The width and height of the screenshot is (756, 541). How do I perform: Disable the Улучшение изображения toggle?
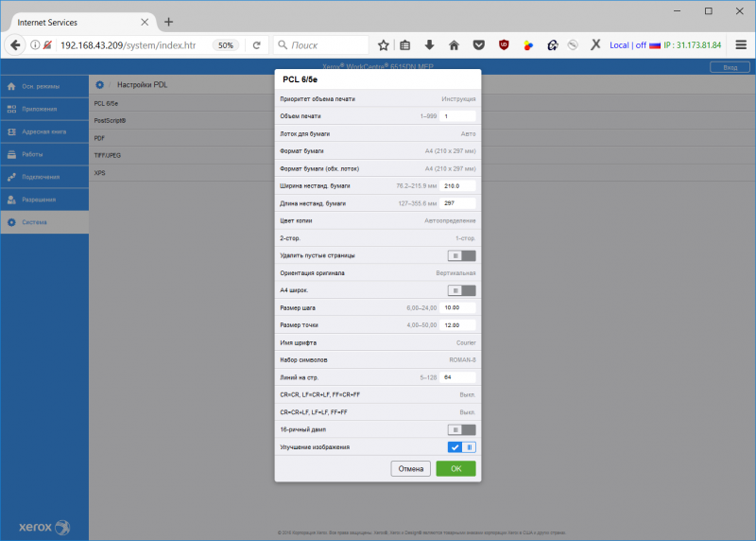(x=461, y=447)
